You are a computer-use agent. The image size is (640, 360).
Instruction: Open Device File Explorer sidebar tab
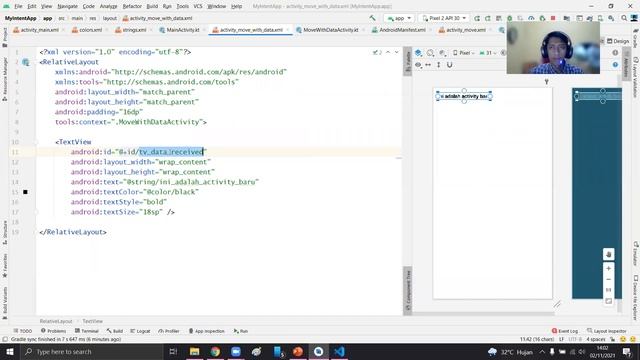[636, 297]
